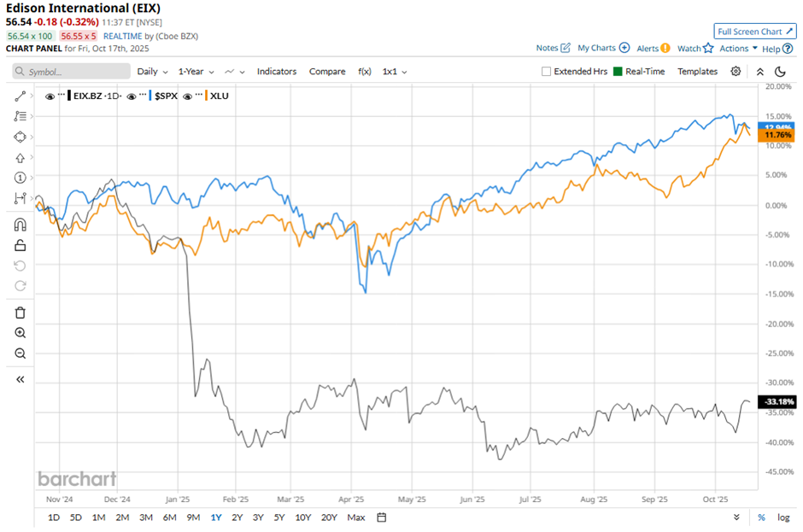The width and height of the screenshot is (803, 532).
Task: Collapse the chart toolbar upward
Action: pos(760,72)
